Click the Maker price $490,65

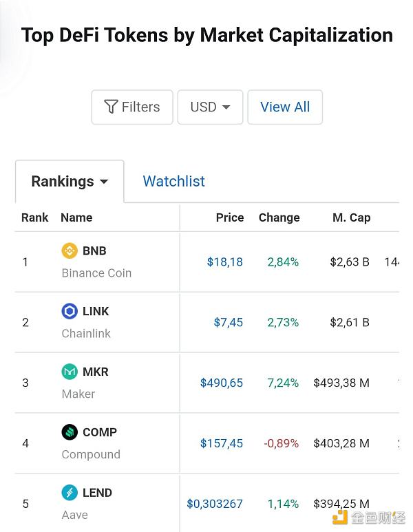222,383
